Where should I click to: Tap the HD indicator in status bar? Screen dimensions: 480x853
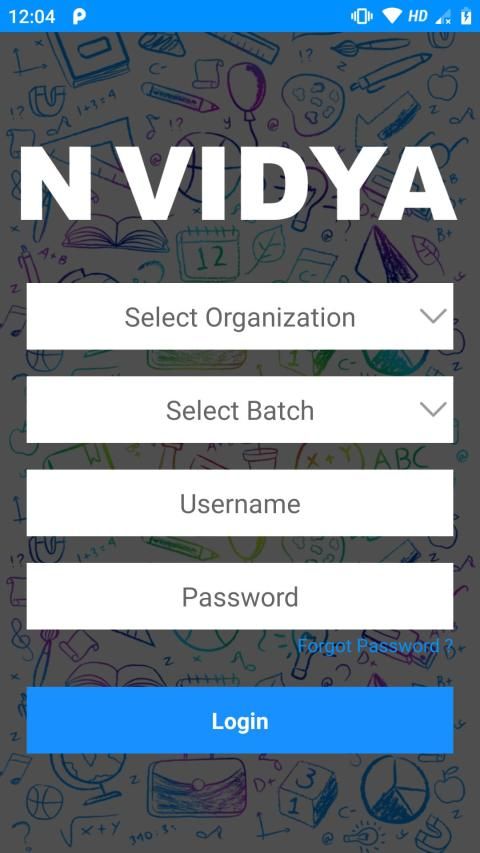(x=418, y=16)
